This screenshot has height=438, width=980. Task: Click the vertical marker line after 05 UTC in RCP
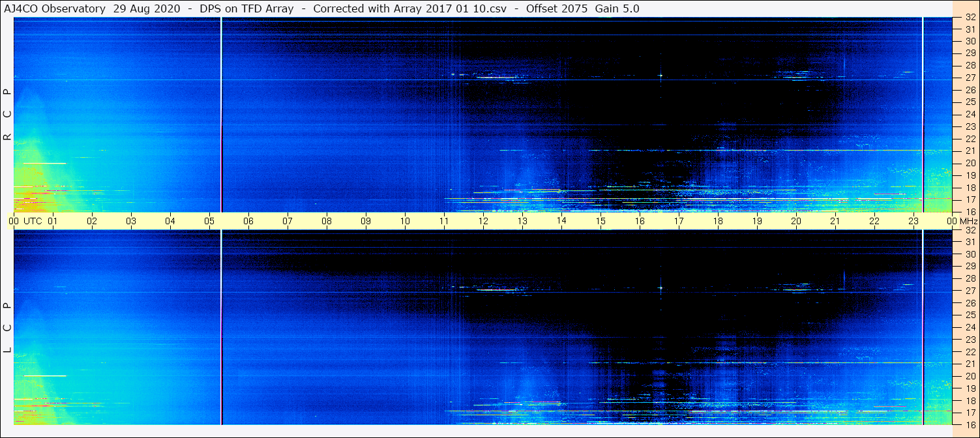222,115
